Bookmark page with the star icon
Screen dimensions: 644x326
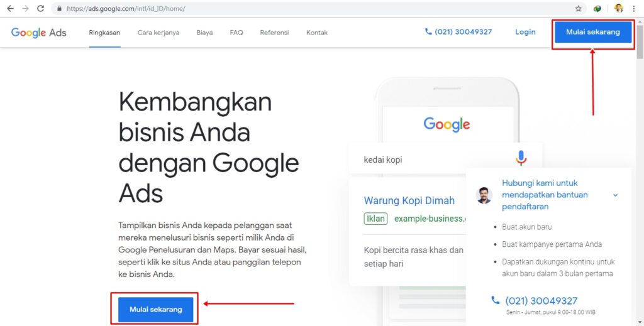click(x=579, y=9)
